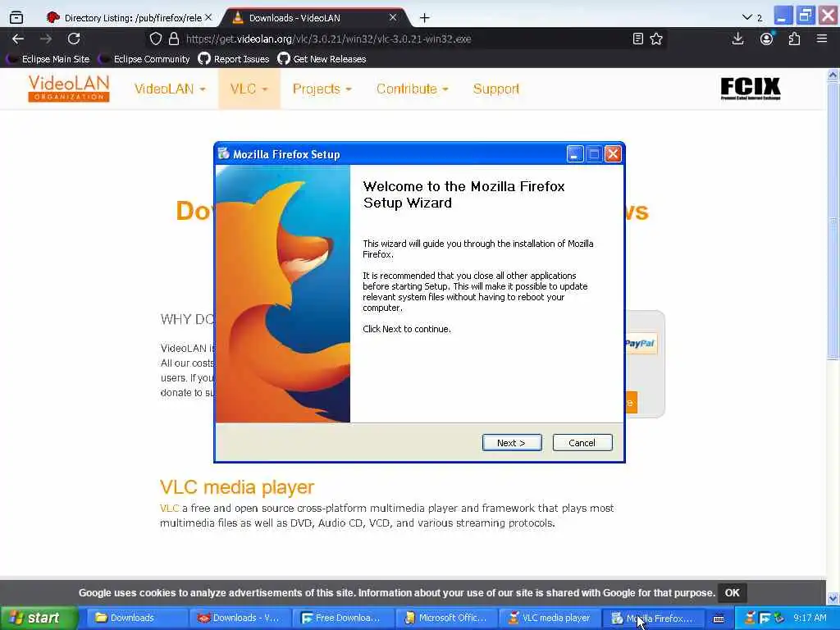This screenshot has width=840, height=630.
Task: Open the downloads panel icon
Action: [738, 39]
